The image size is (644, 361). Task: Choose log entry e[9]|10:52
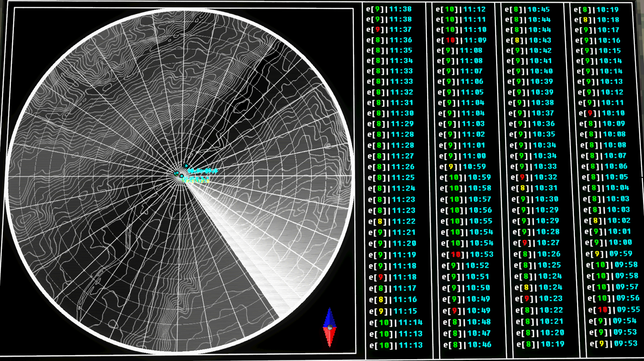[465, 266]
